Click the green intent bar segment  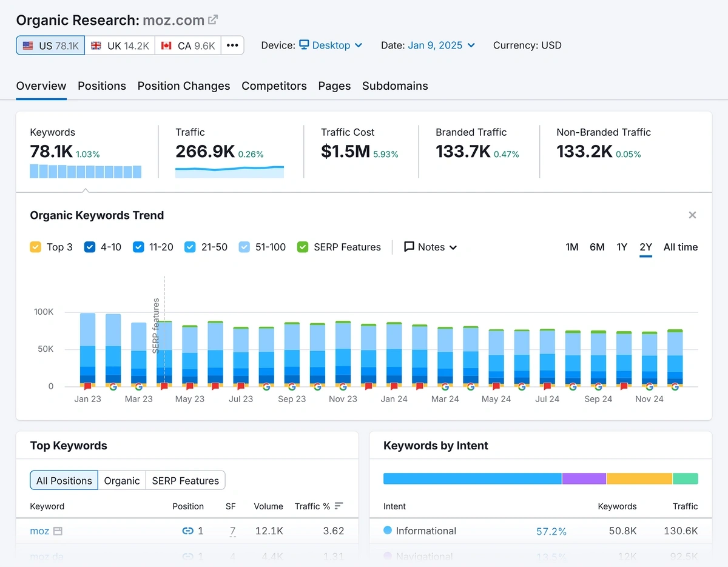(x=686, y=478)
